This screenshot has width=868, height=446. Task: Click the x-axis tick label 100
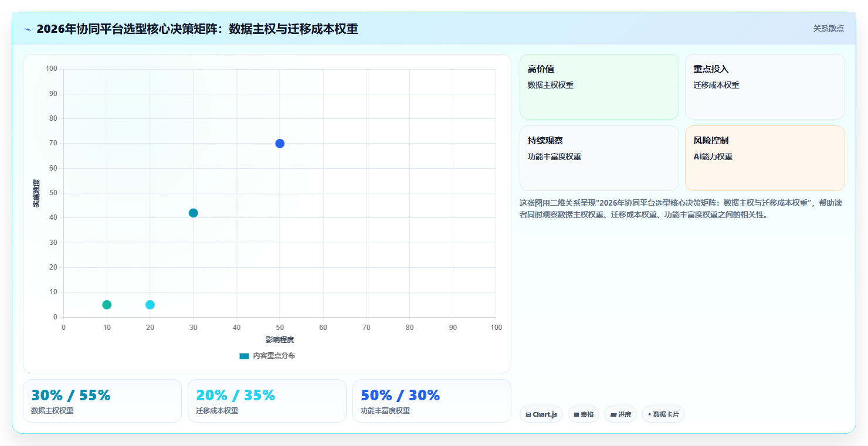coord(496,328)
